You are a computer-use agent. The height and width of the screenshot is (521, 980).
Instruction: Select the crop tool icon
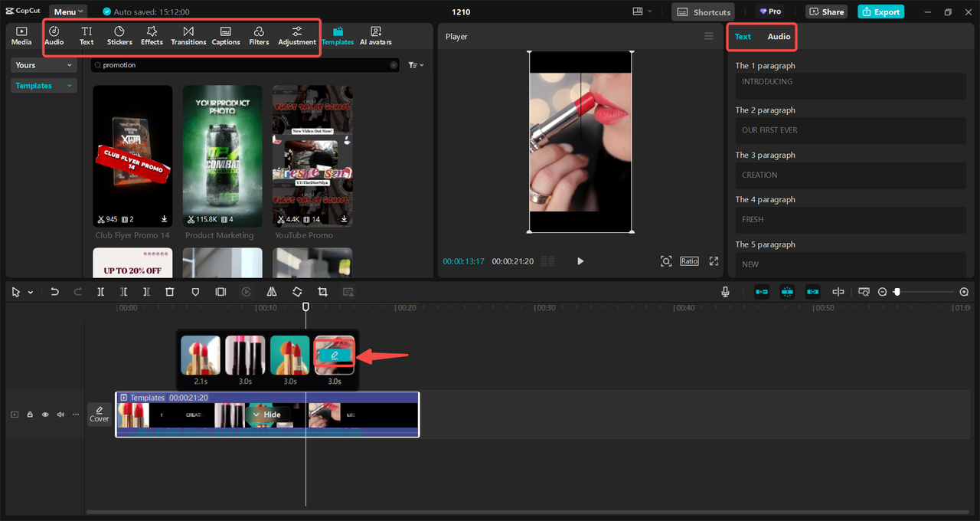click(x=322, y=292)
